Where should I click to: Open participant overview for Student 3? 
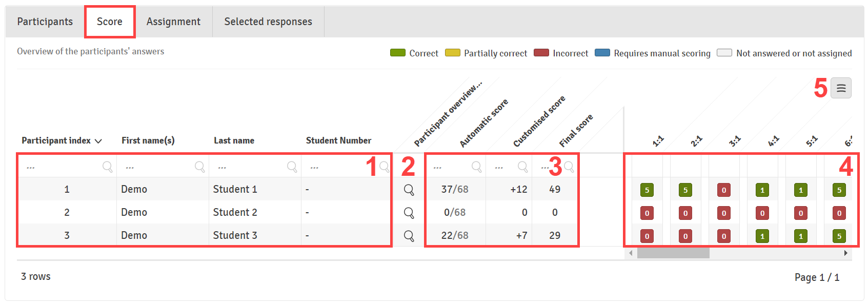[409, 236]
